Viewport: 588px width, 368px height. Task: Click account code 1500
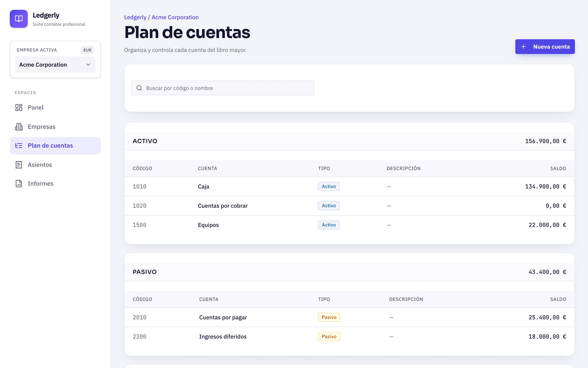pyautogui.click(x=139, y=225)
